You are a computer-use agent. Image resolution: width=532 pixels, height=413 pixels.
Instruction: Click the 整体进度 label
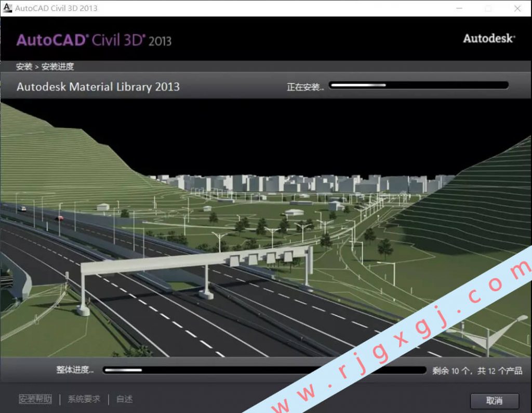coord(75,369)
